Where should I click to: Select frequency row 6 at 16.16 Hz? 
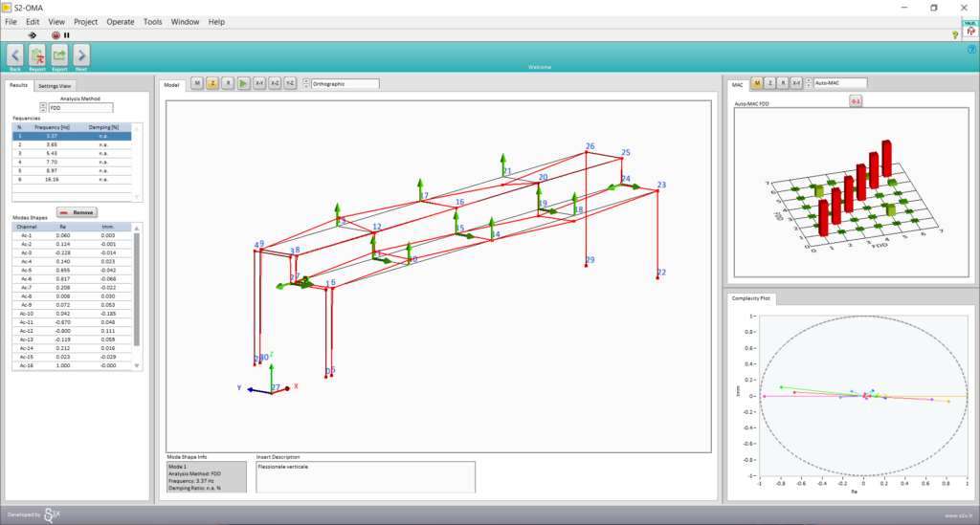pos(72,179)
